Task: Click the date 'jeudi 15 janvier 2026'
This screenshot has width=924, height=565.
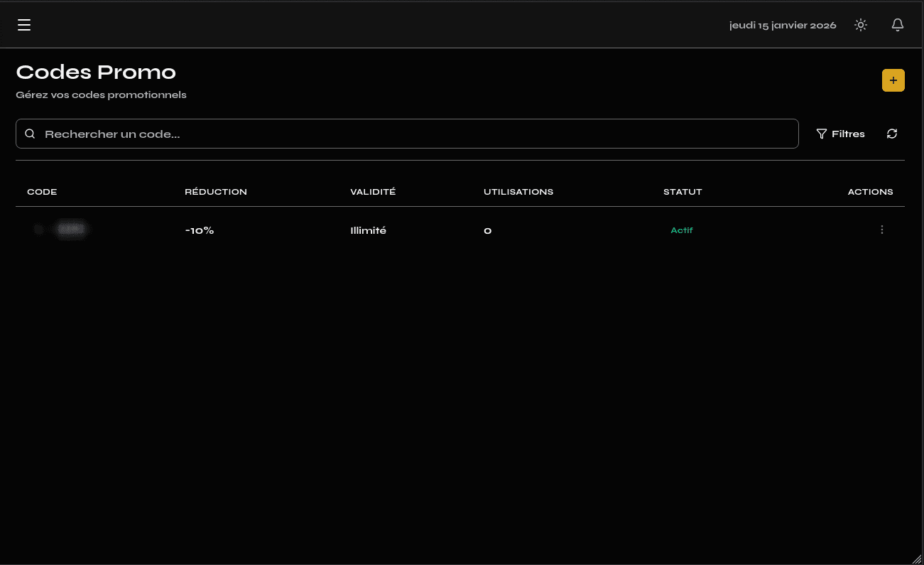Action: coord(783,26)
